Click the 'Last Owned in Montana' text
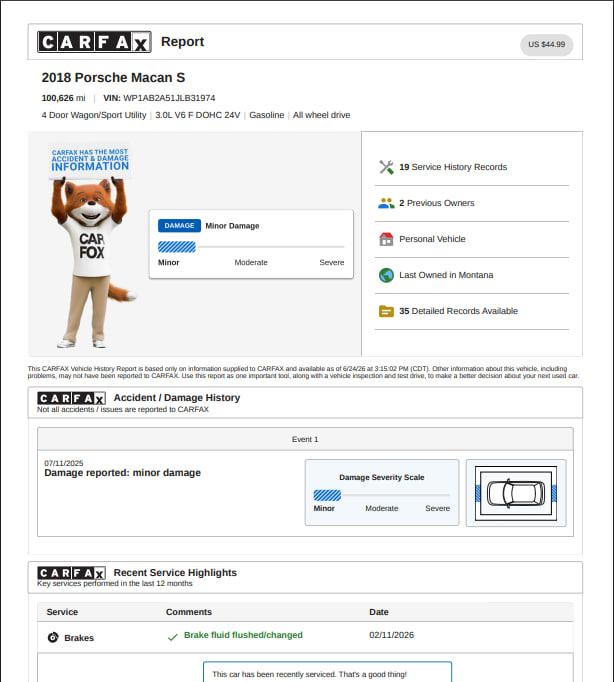 point(446,275)
